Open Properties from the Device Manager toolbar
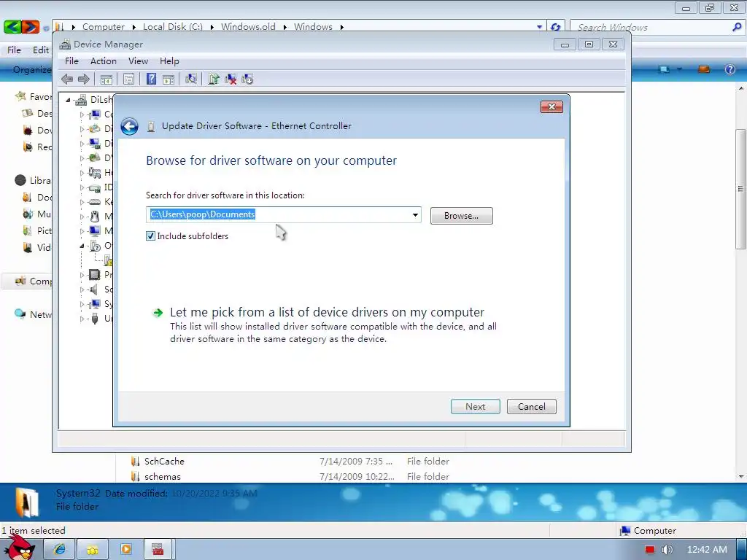The height and width of the screenshot is (560, 747). [128, 79]
